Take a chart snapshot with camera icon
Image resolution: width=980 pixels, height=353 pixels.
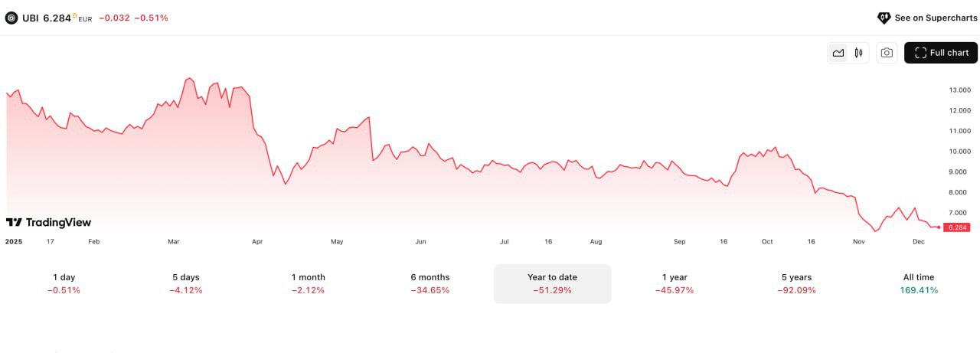coord(887,53)
